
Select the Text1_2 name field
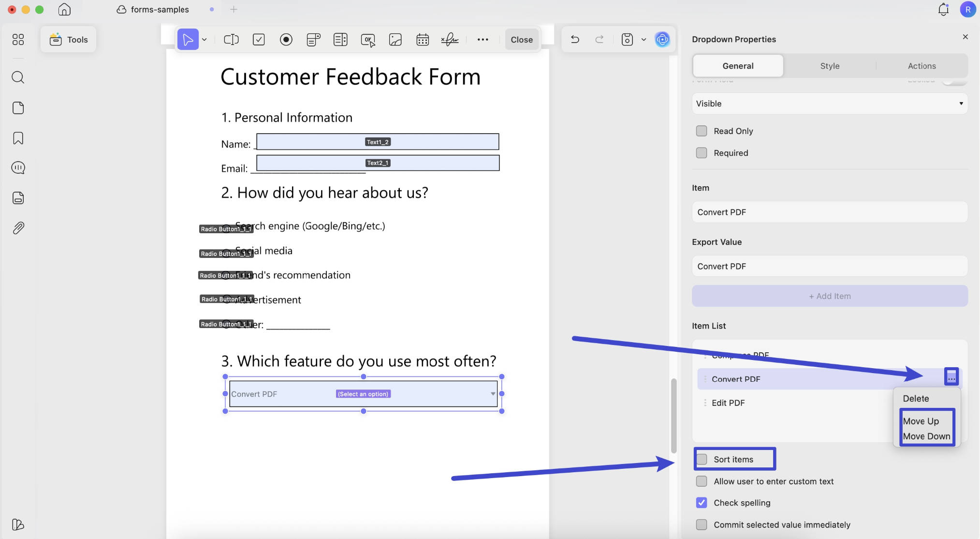[x=378, y=142]
